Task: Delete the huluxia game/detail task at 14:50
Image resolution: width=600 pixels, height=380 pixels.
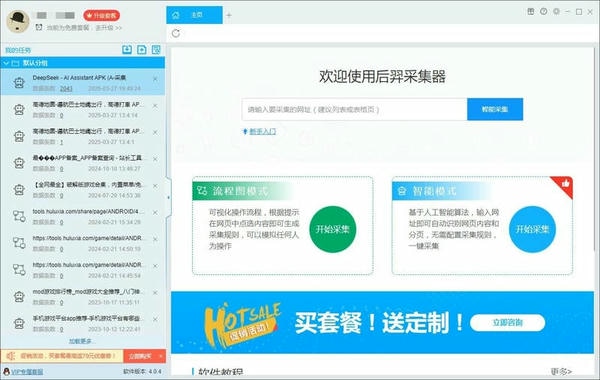Action: click(155, 239)
